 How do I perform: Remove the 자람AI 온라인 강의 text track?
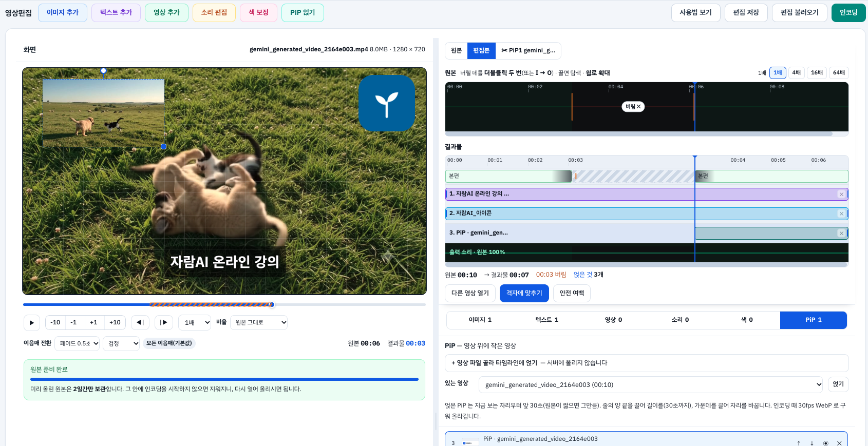(841, 194)
